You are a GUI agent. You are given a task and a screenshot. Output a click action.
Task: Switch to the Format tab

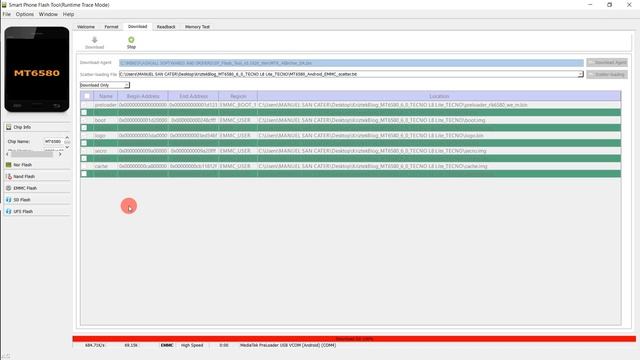[x=111, y=27]
